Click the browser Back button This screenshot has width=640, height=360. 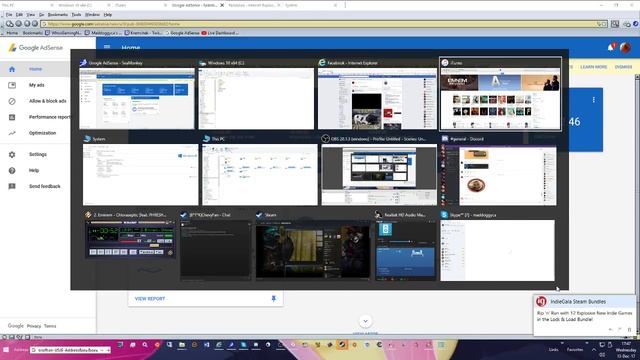[9, 24]
